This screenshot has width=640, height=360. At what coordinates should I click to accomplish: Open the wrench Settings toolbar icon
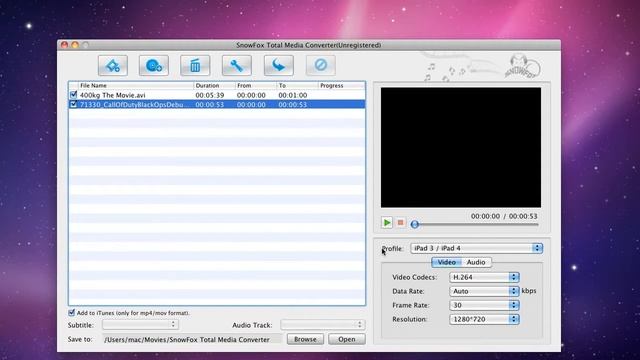pos(237,65)
